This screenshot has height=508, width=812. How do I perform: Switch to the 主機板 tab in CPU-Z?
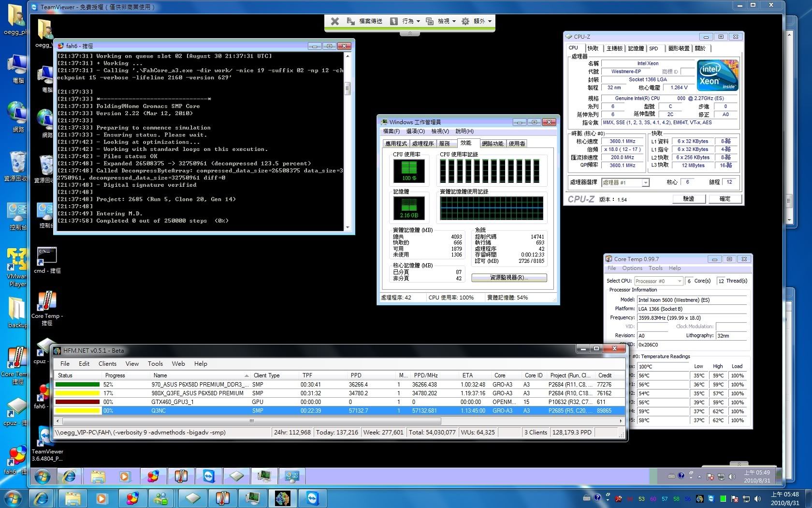click(614, 48)
